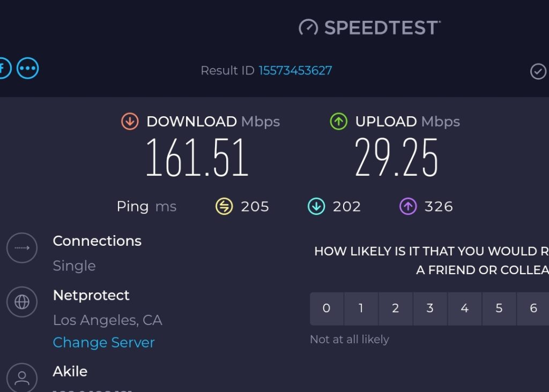Screen dimensions: 549x392
Task: Click the 161.51 download speed result
Action: (x=197, y=157)
